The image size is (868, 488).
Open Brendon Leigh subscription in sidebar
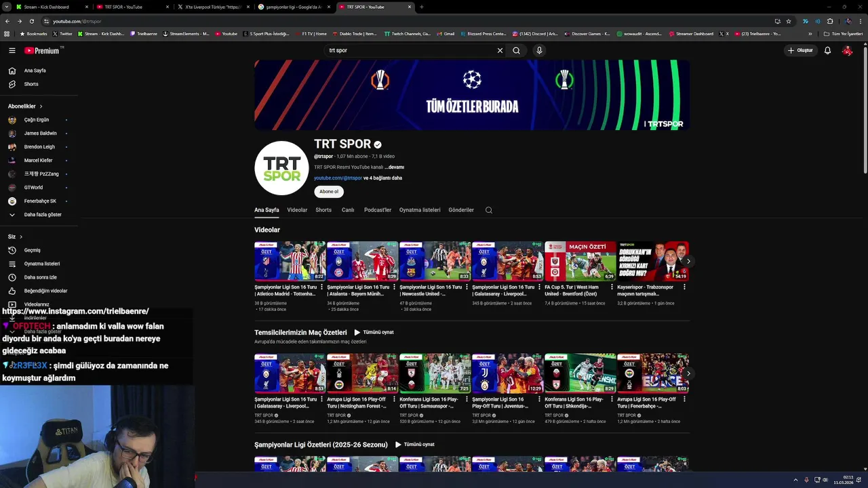[x=39, y=147]
